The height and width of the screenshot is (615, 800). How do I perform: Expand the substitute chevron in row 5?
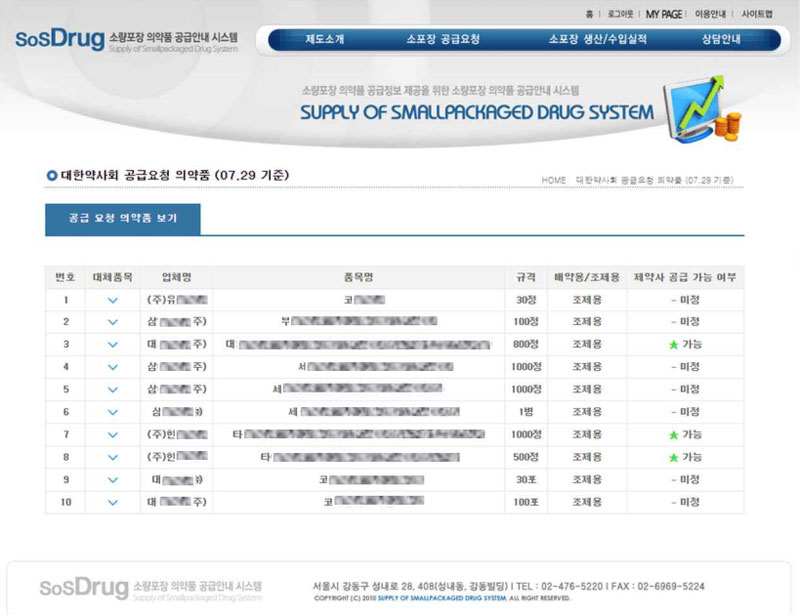(113, 390)
